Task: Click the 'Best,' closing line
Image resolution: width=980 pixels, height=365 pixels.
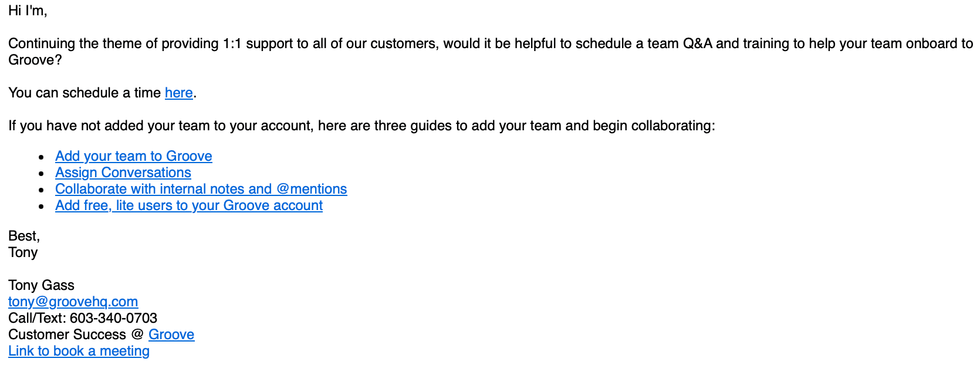Action: pyautogui.click(x=24, y=236)
